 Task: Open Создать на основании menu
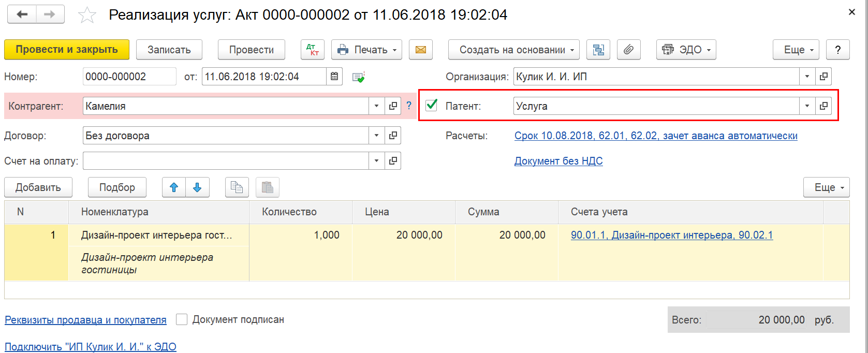coord(514,50)
